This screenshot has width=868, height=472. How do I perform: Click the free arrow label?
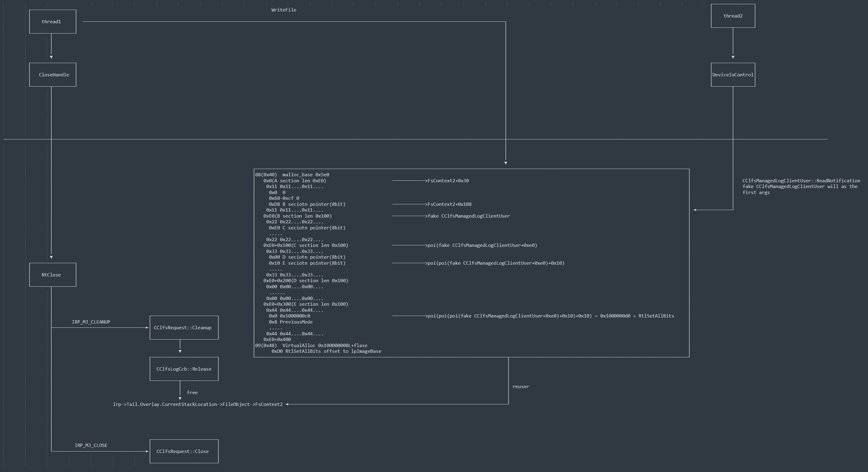(192, 393)
